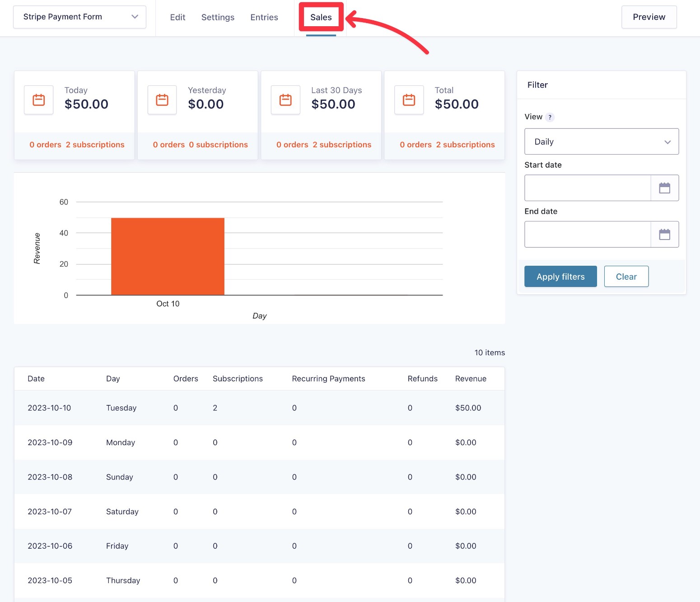Click Total card 0 orders link

tap(415, 145)
